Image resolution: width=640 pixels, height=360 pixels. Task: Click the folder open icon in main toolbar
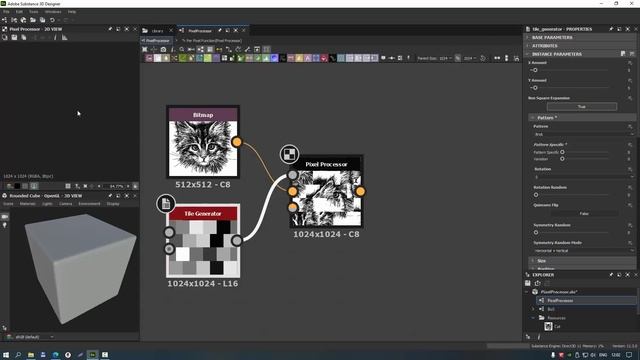pyautogui.click(x=33, y=20)
